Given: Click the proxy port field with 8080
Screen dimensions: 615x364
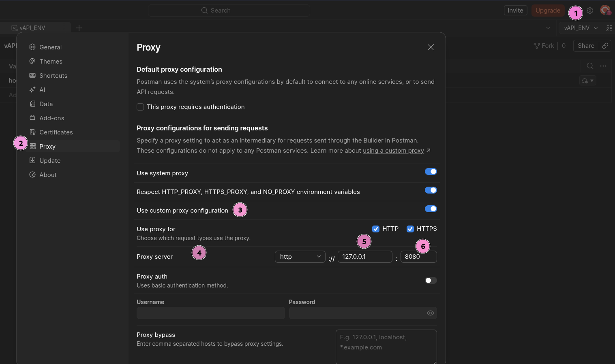Looking at the screenshot, I should tap(418, 257).
